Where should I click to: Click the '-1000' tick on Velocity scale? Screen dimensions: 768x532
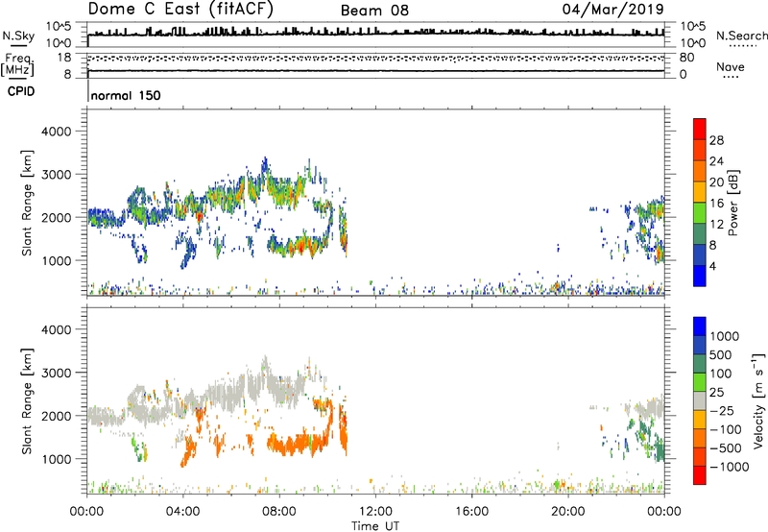point(729,467)
